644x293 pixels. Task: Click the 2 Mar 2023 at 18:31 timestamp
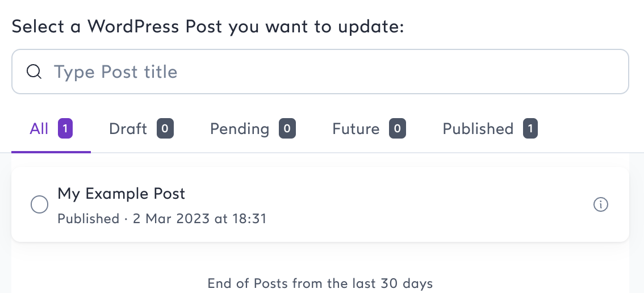tap(199, 219)
